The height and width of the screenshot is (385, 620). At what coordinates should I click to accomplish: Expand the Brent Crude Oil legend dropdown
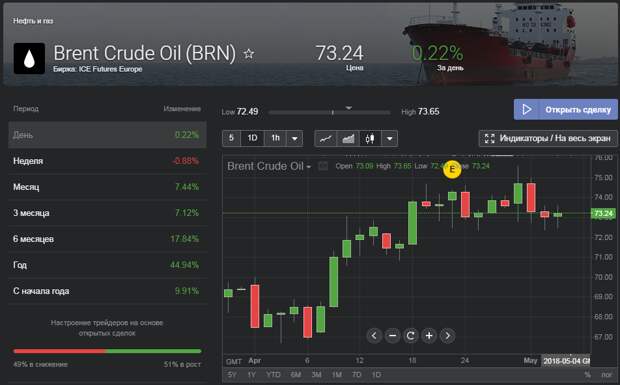coord(308,167)
